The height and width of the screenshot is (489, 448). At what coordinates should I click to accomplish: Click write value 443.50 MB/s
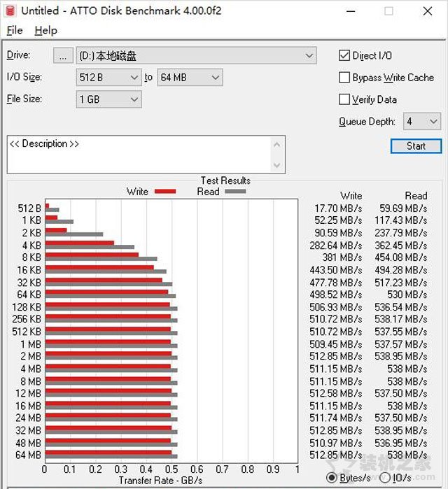pos(336,270)
